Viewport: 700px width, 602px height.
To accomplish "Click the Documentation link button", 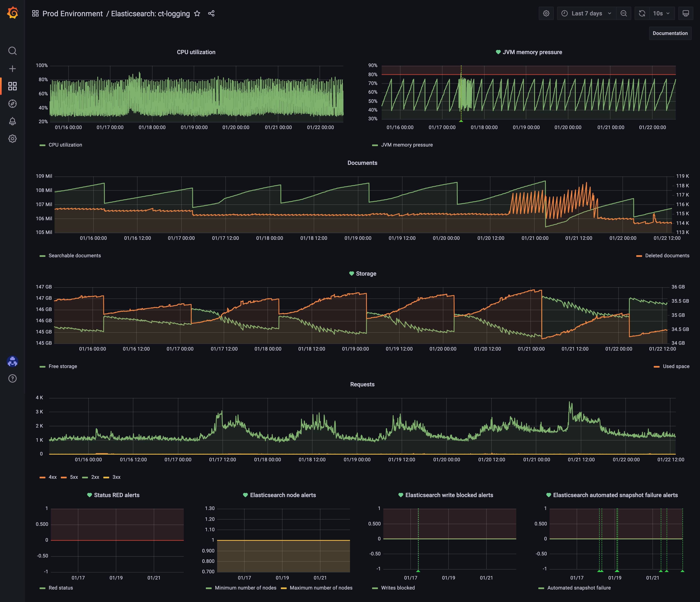I will [x=670, y=33].
